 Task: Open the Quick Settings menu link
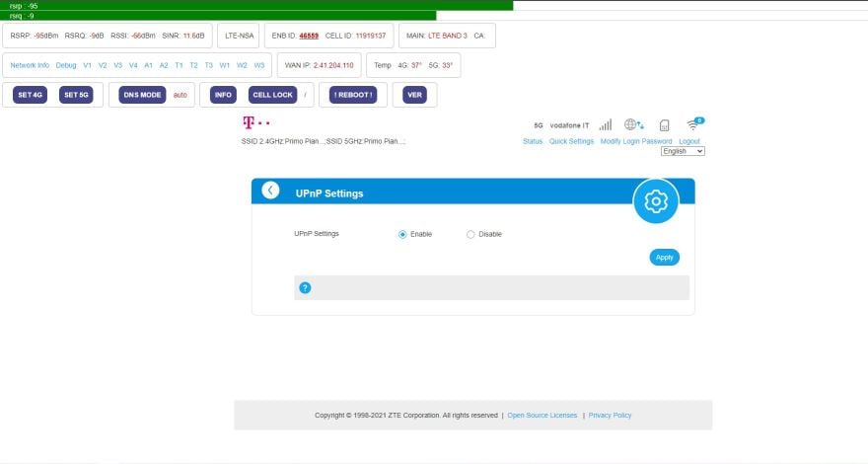click(x=571, y=141)
